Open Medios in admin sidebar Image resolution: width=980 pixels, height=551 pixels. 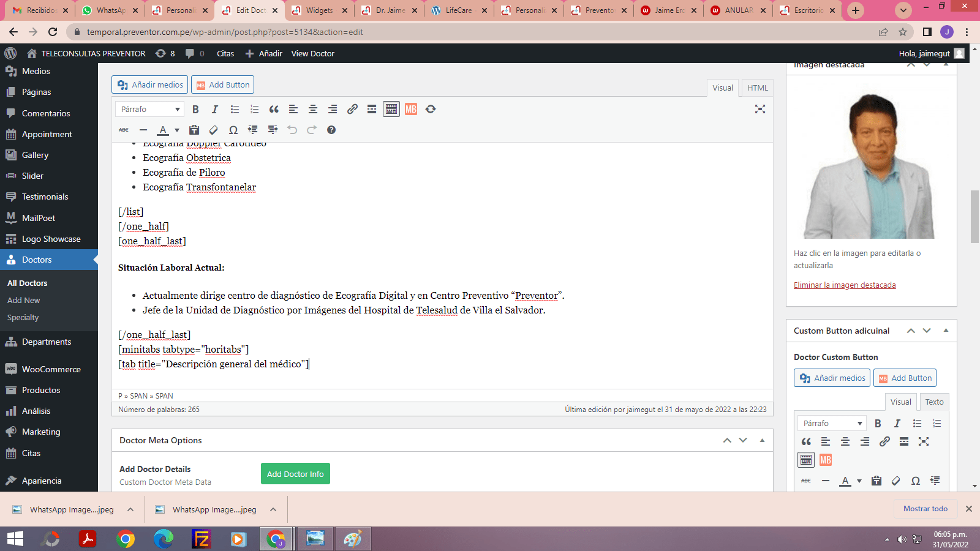pyautogui.click(x=49, y=71)
